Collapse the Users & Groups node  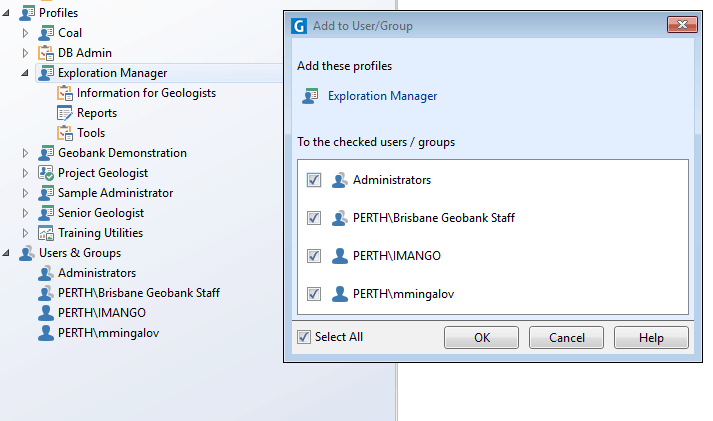point(8,253)
